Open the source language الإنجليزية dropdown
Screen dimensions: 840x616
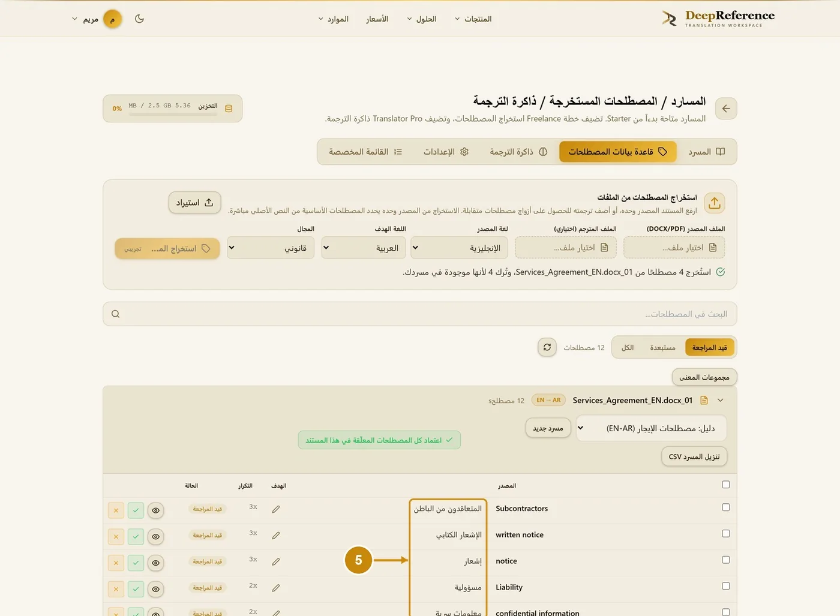click(460, 248)
